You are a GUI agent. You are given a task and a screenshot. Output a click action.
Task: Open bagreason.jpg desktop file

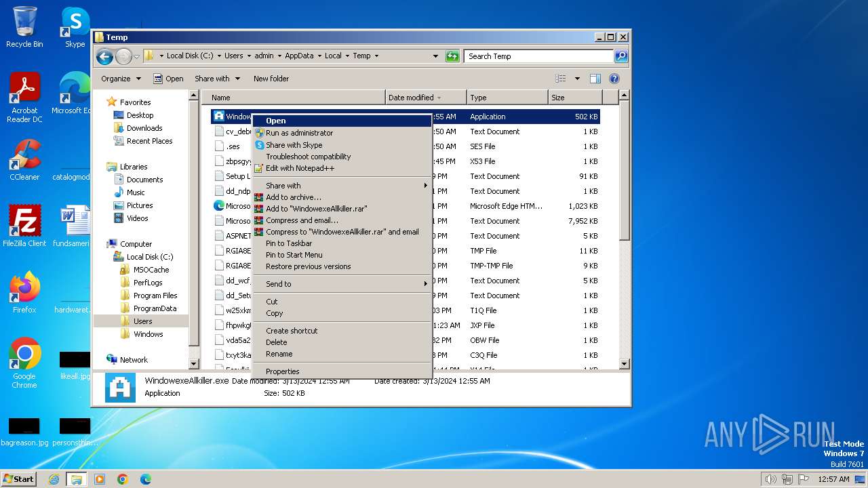pyautogui.click(x=24, y=432)
